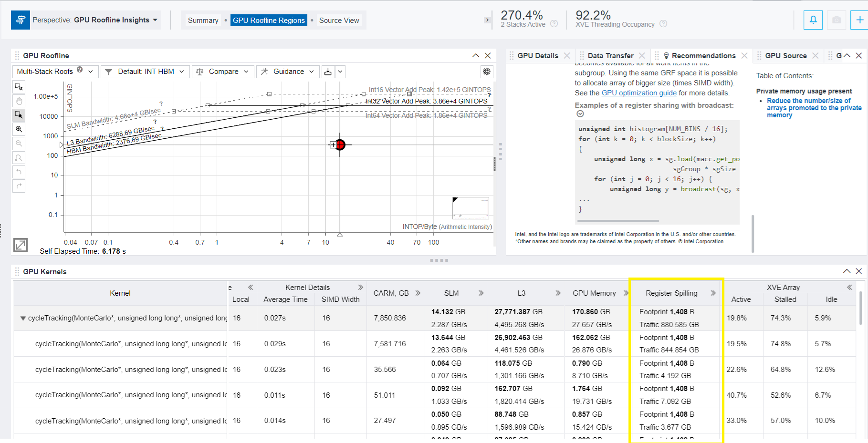Viewport: 868px width, 443px height.
Task: Collapse the register sharing examples section
Action: [580, 114]
